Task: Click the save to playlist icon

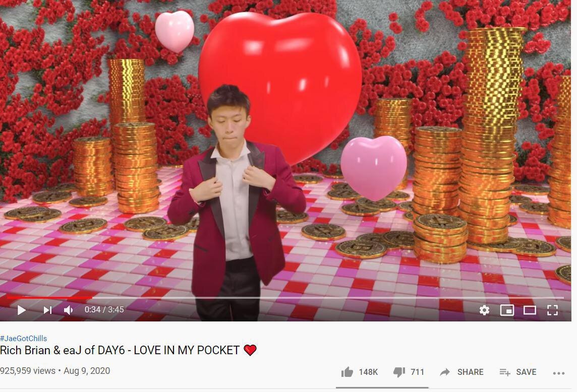Action: click(504, 372)
